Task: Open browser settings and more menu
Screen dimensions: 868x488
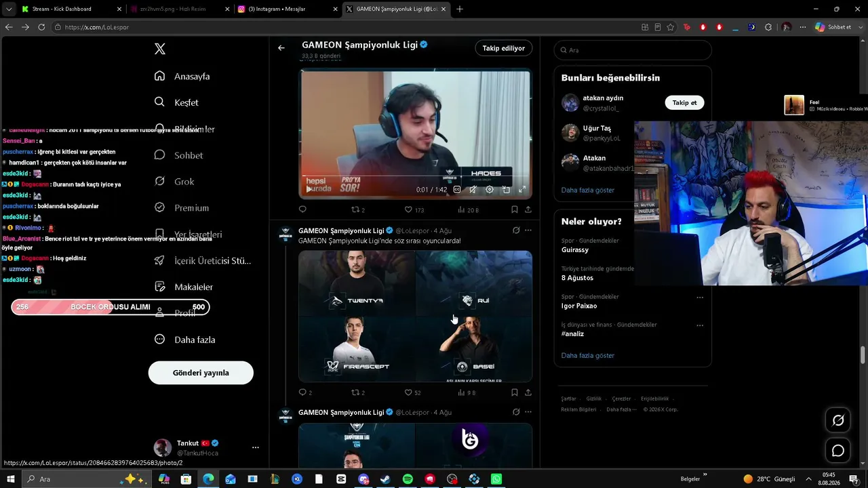Action: 803,27
